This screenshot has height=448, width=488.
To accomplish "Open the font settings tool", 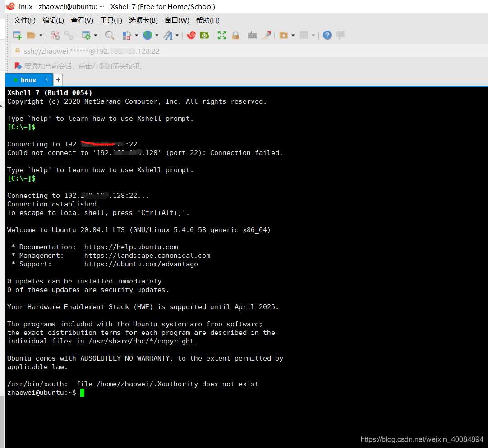I will click(169, 35).
